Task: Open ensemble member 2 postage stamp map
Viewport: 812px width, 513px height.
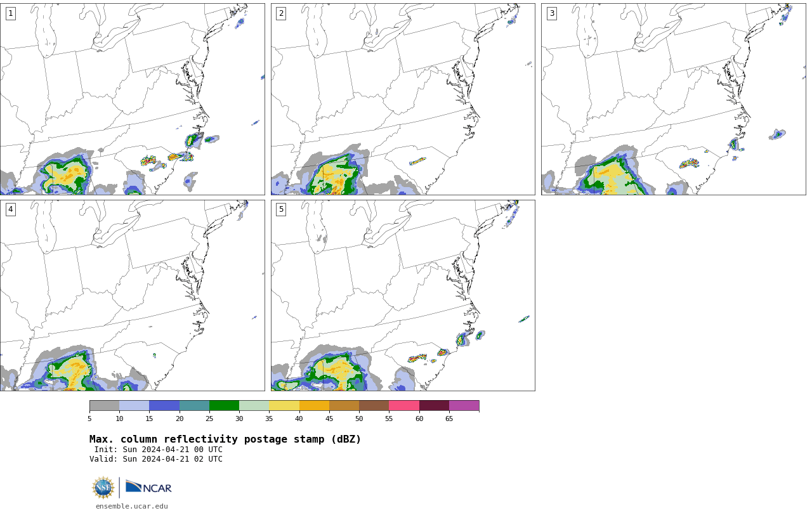Action: [x=403, y=99]
